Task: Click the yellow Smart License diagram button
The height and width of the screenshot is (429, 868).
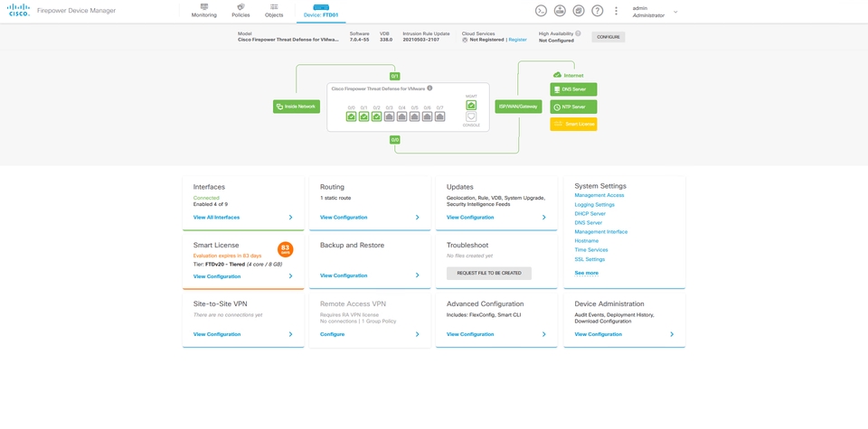Action: [x=573, y=125]
